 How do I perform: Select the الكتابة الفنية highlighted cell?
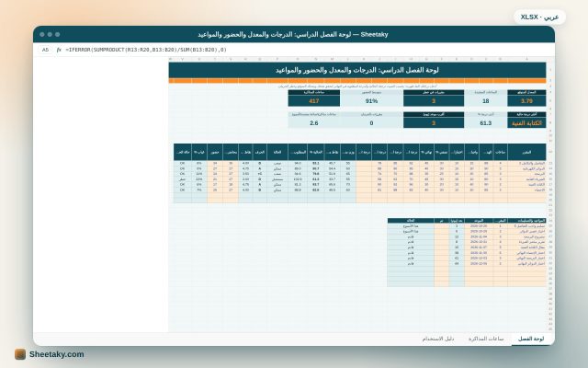point(526,123)
